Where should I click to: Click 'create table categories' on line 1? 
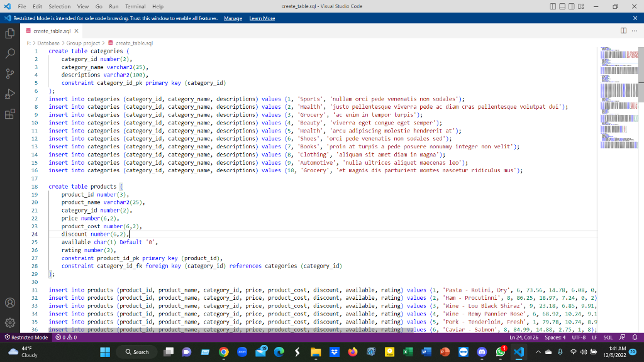[86, 52]
